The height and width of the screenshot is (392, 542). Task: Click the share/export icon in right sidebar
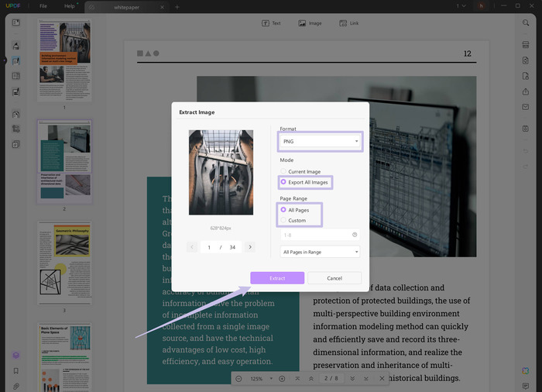click(526, 91)
